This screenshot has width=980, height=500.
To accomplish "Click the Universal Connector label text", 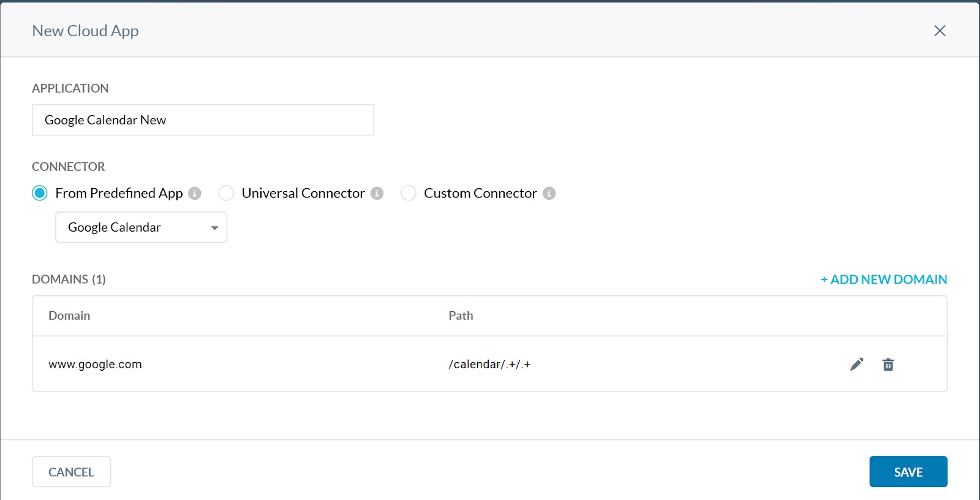I will click(303, 193).
